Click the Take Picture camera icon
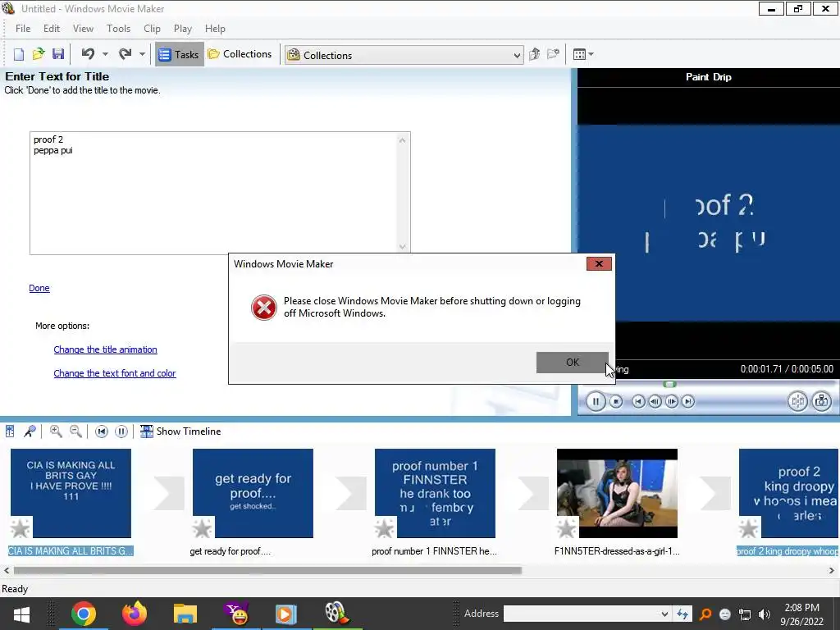This screenshot has height=630, width=840. click(821, 401)
